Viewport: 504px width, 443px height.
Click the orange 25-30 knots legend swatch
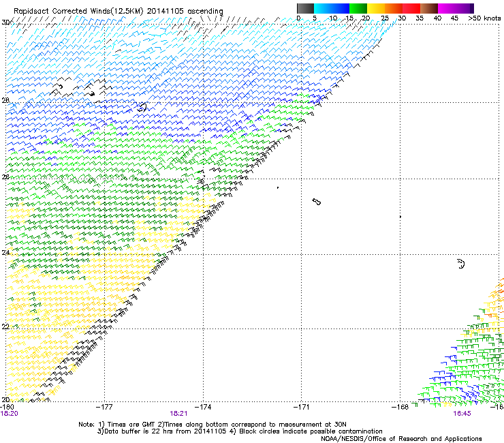(394, 8)
